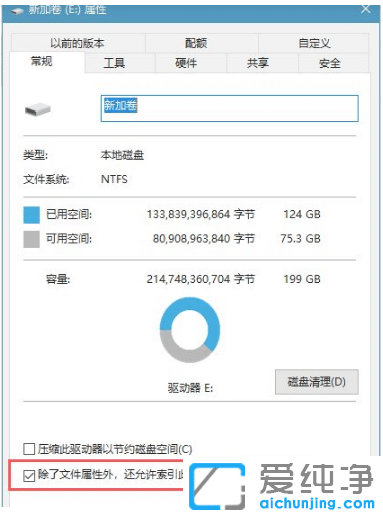Image resolution: width=383 pixels, height=516 pixels.
Task: Click the 75.3 GB free size
Action: (x=300, y=238)
